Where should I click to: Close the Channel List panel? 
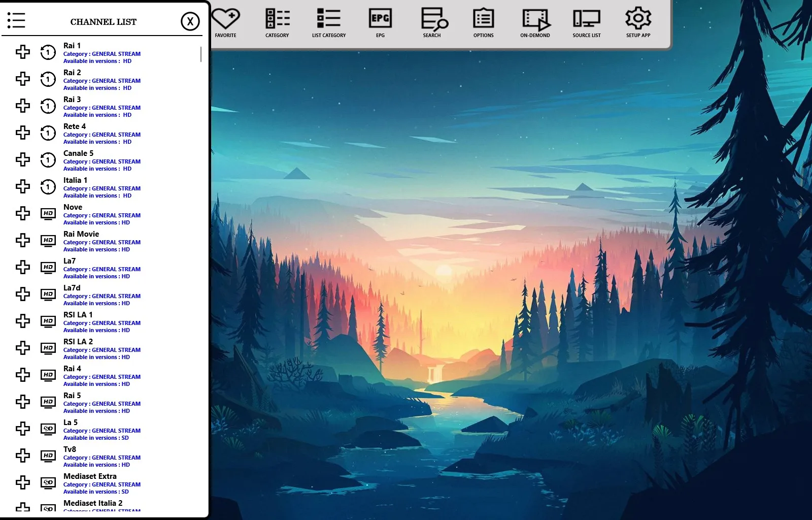pos(190,21)
